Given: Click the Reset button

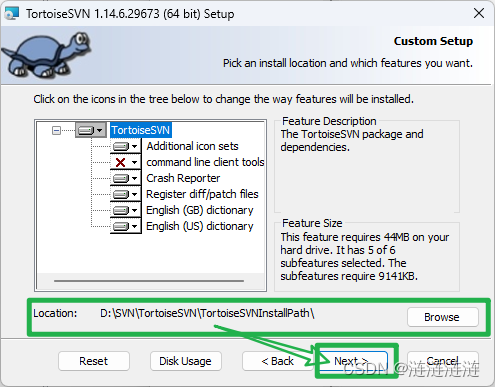Looking at the screenshot, I should pyautogui.click(x=94, y=361).
